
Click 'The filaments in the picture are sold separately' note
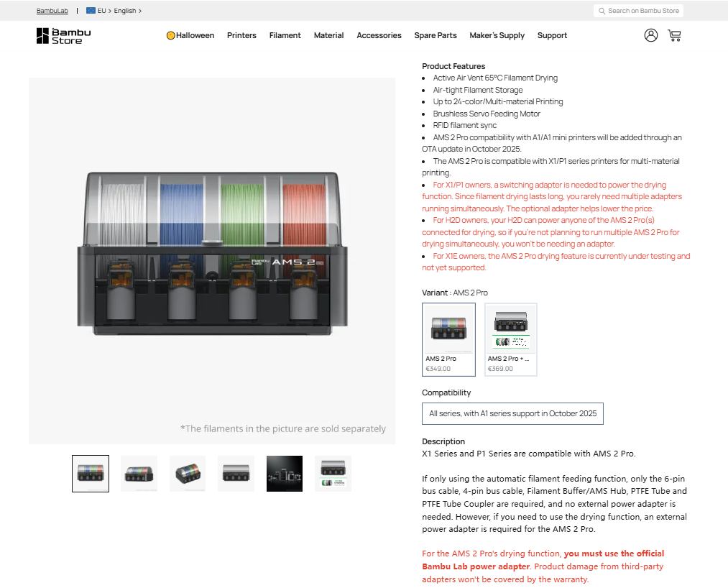[x=283, y=428]
